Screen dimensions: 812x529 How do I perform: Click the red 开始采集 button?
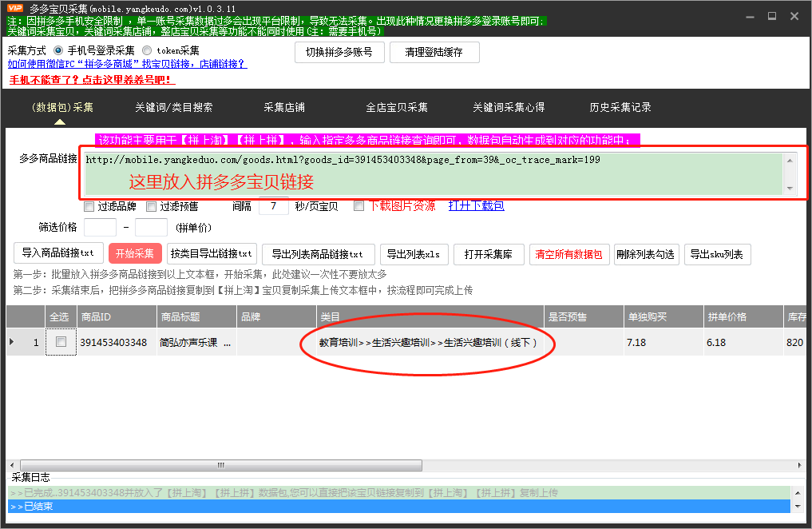point(135,254)
